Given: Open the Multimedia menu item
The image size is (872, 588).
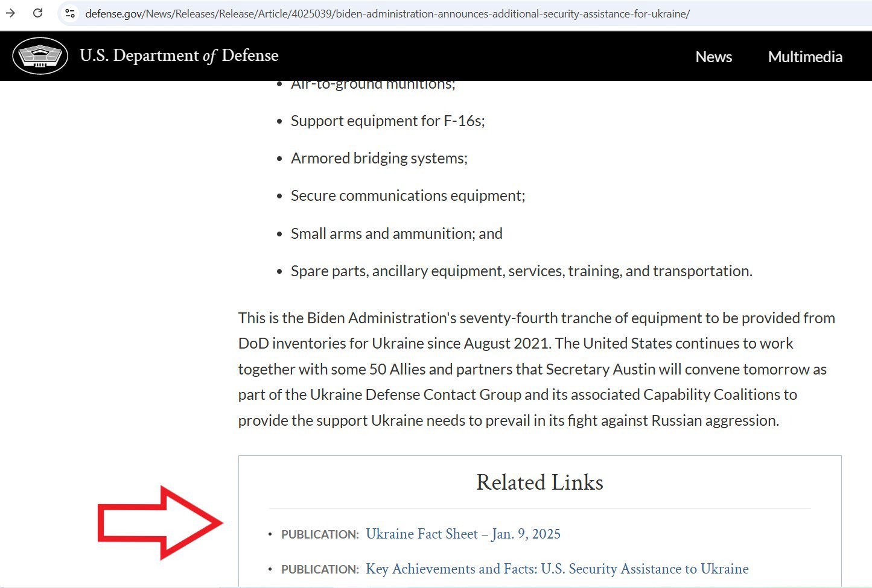Looking at the screenshot, I should (805, 57).
